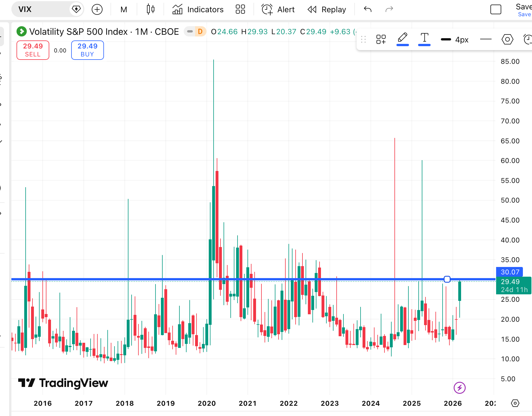Click the 2018 label on time axis
Viewport: 532px width, 416px height.
(x=125, y=403)
